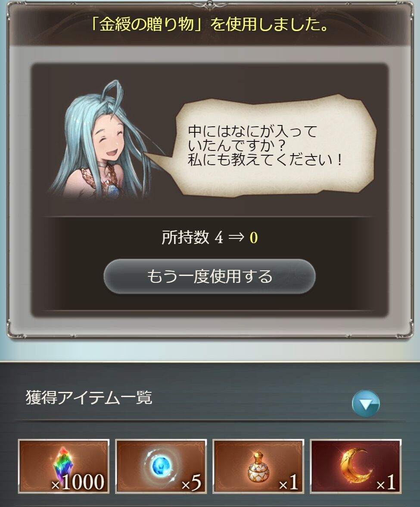Screen dimensions: 420x507
Task: Click the ×1000 quantity label
Action: [78, 482]
